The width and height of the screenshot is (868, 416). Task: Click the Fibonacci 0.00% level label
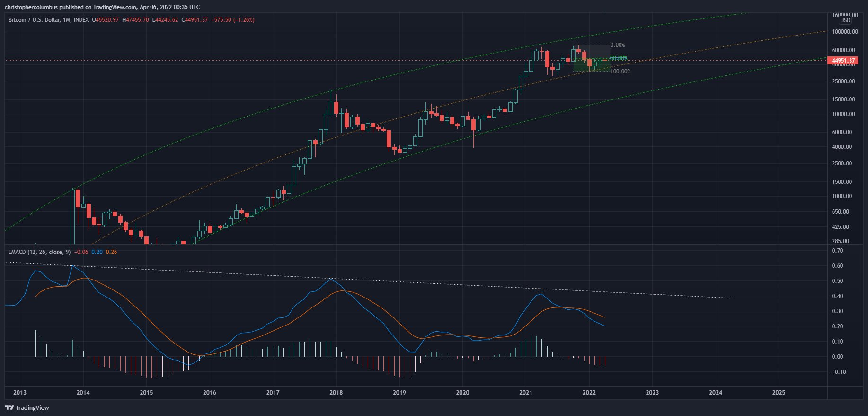pos(618,45)
